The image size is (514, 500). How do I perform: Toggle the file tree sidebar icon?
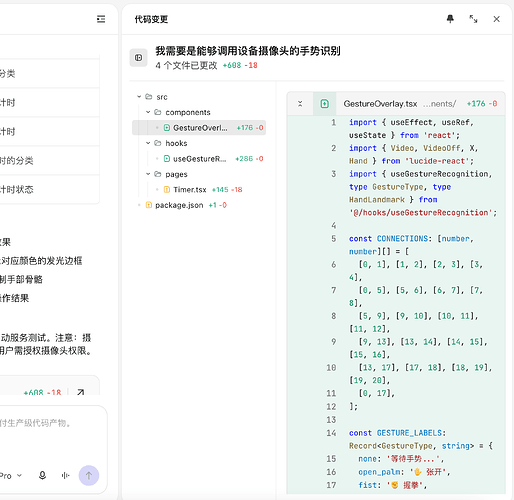click(138, 58)
